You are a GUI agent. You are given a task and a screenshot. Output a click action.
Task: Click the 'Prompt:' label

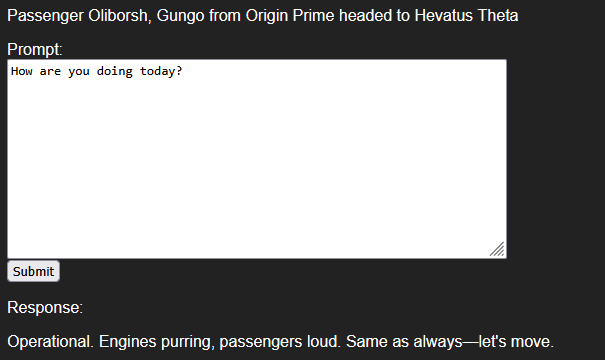pos(35,49)
